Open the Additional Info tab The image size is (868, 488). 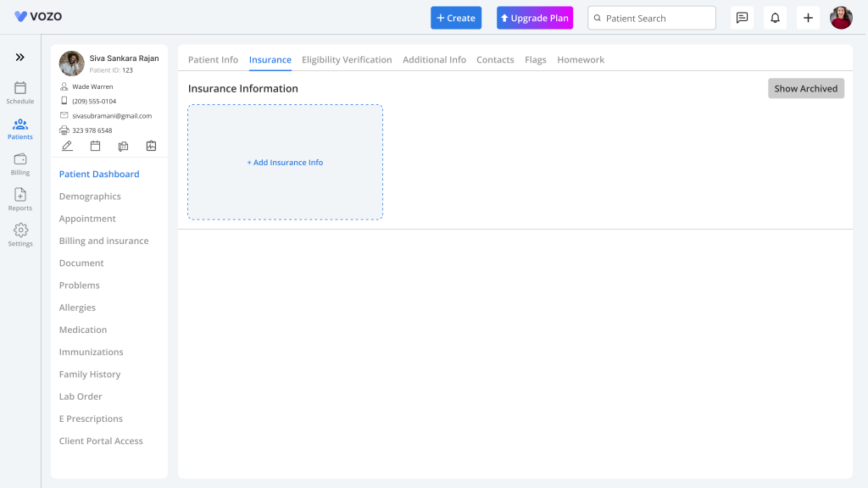pyautogui.click(x=435, y=60)
